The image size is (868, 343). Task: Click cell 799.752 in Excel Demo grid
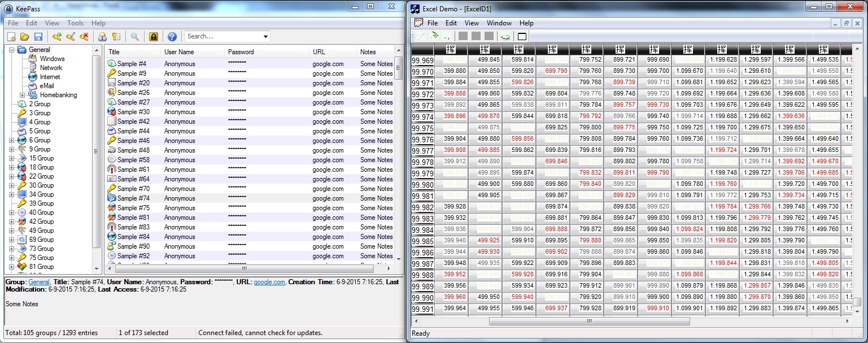point(587,59)
